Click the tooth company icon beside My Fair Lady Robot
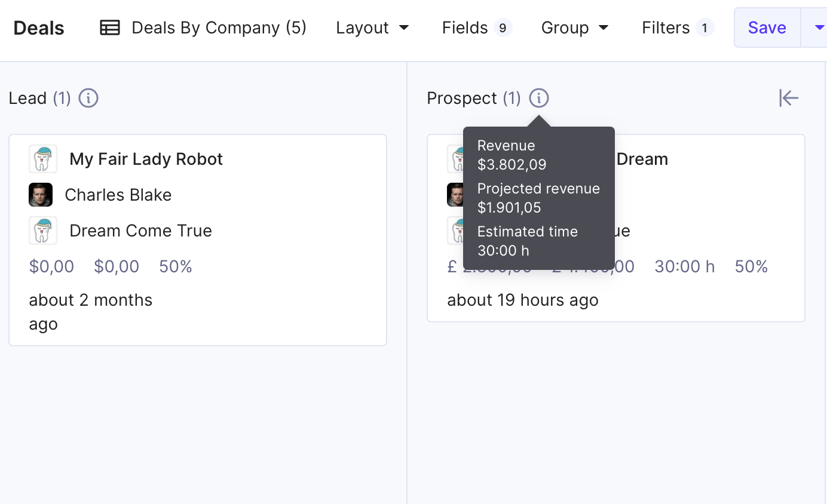 click(x=43, y=159)
